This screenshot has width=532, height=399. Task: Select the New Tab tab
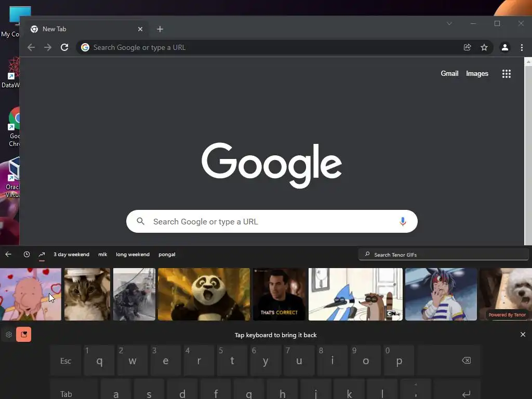click(x=86, y=29)
